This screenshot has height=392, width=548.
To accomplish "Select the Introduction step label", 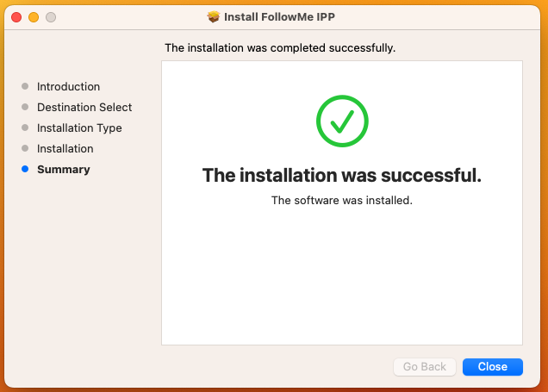I will [x=69, y=87].
